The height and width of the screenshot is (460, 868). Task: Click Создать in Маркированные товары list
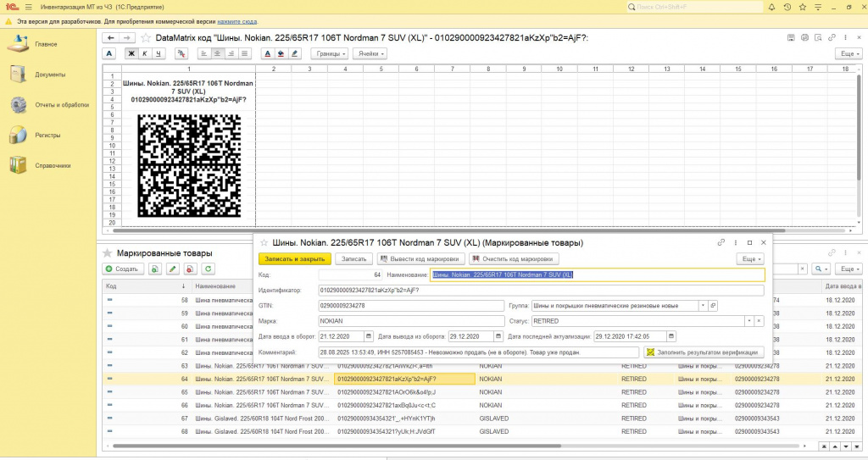(123, 269)
